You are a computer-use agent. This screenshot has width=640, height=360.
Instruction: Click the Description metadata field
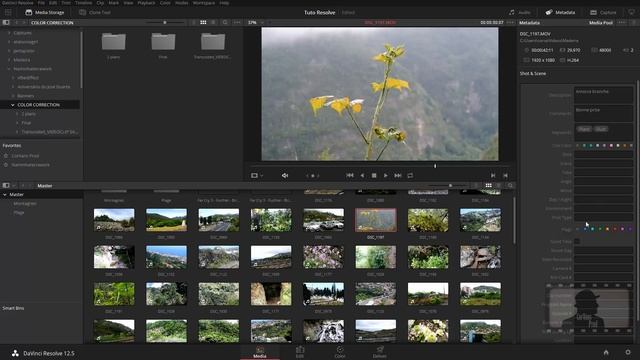pyautogui.click(x=603, y=95)
